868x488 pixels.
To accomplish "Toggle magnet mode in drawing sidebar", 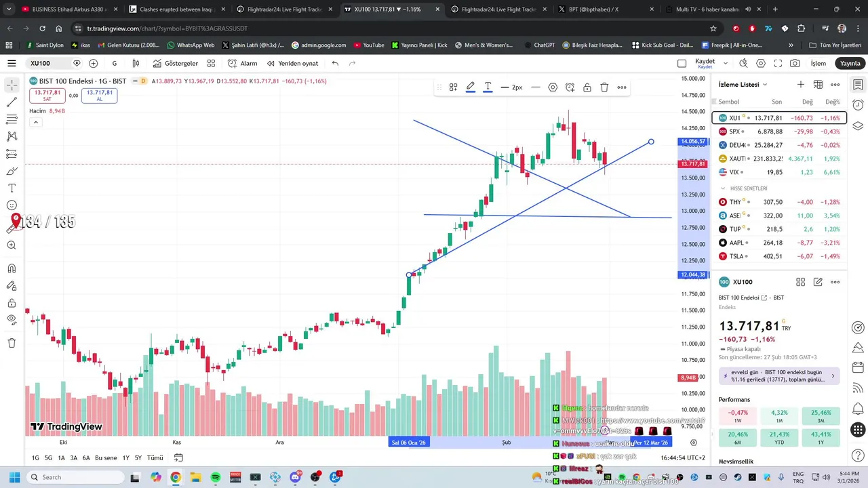I will [x=12, y=268].
